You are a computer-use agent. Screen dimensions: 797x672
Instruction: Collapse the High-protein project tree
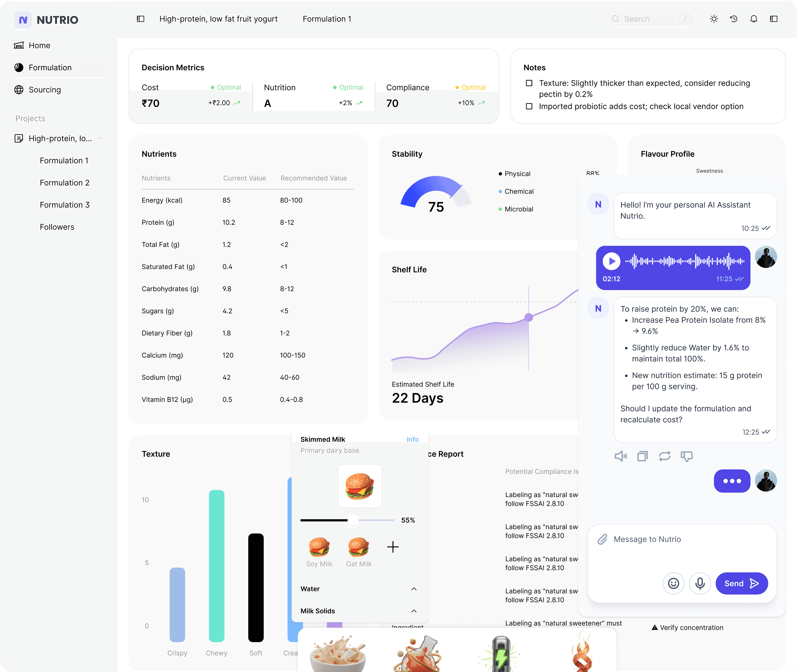point(100,138)
